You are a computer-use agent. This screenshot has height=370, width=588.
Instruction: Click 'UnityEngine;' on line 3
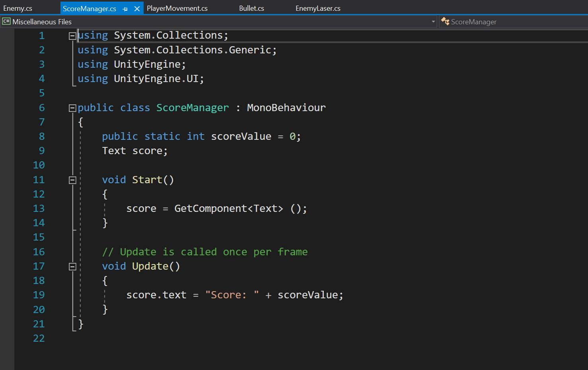(150, 65)
